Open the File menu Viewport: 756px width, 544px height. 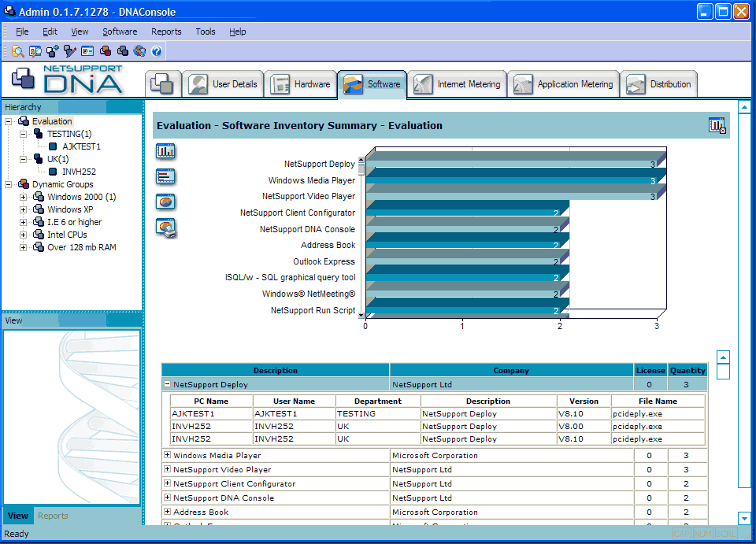click(x=22, y=31)
